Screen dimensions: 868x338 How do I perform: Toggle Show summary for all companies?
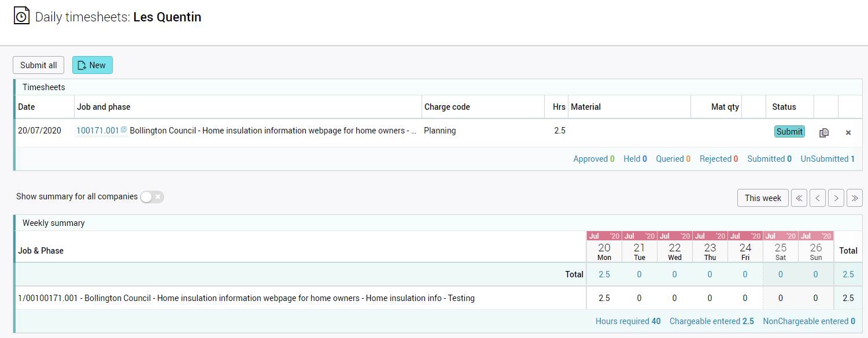[x=152, y=197]
